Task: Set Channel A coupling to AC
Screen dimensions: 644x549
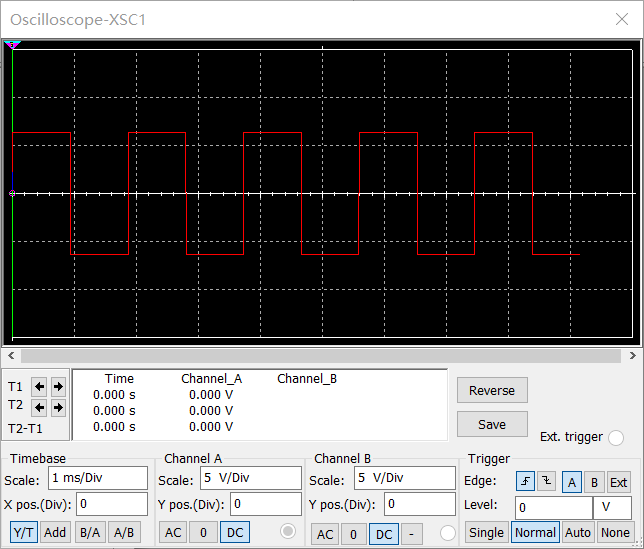Action: coord(173,532)
